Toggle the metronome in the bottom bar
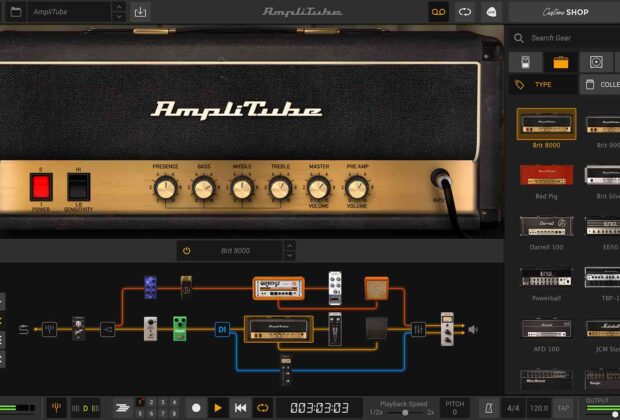Image resolution: width=620 pixels, height=420 pixels. pyautogui.click(x=489, y=408)
